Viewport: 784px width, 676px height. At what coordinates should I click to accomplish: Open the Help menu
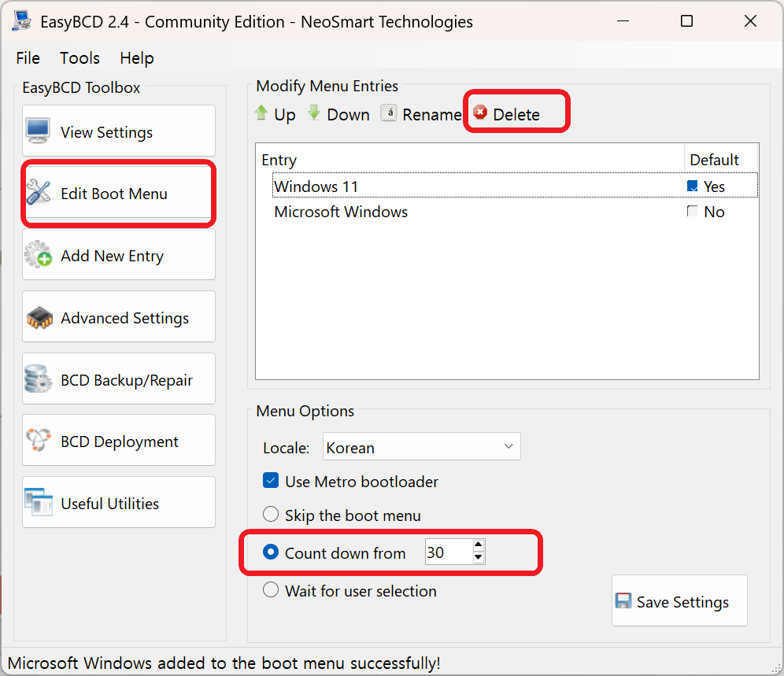(x=136, y=57)
